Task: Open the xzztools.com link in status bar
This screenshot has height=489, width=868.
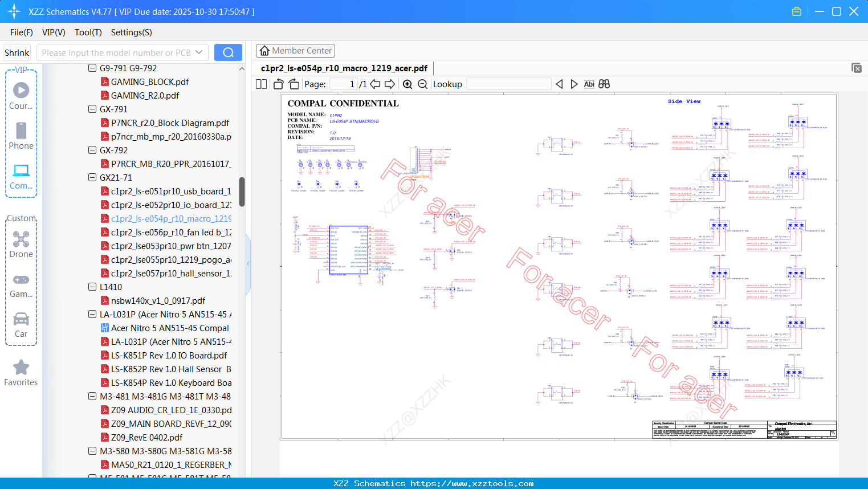Action: (472, 483)
